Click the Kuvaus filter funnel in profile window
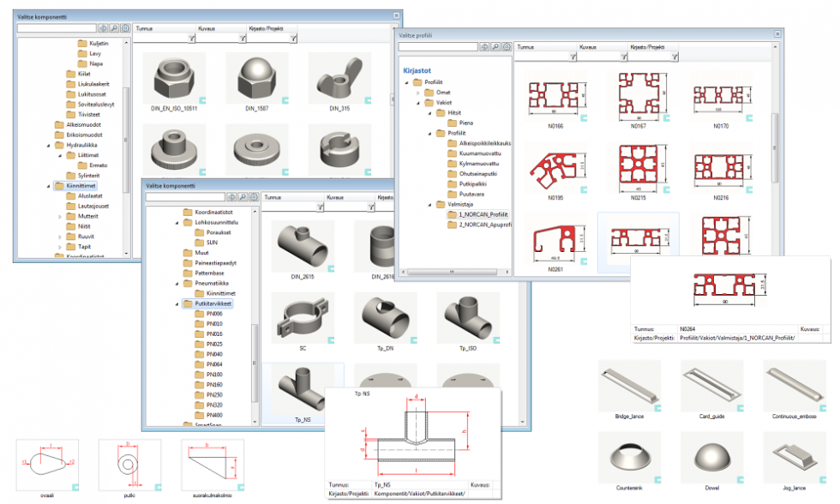The image size is (840, 504). pyautogui.click(x=623, y=56)
